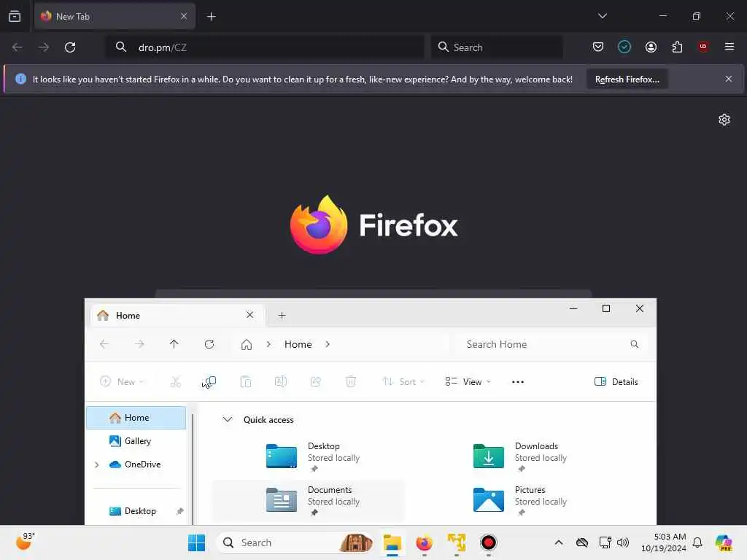Expand chevron after Home breadcrumb
The image size is (747, 560).
(328, 344)
